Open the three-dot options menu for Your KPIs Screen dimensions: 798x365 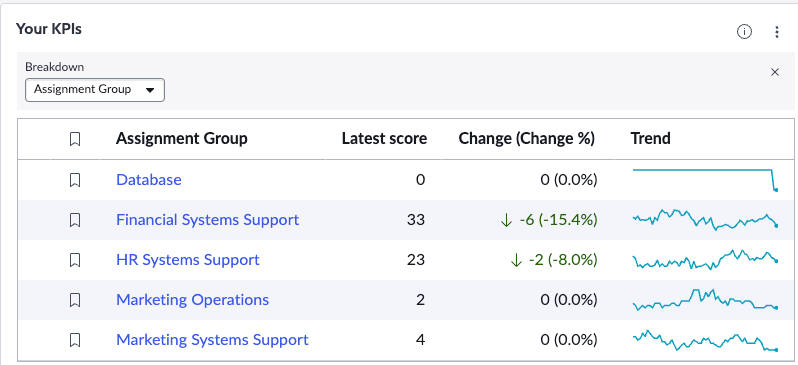point(777,32)
